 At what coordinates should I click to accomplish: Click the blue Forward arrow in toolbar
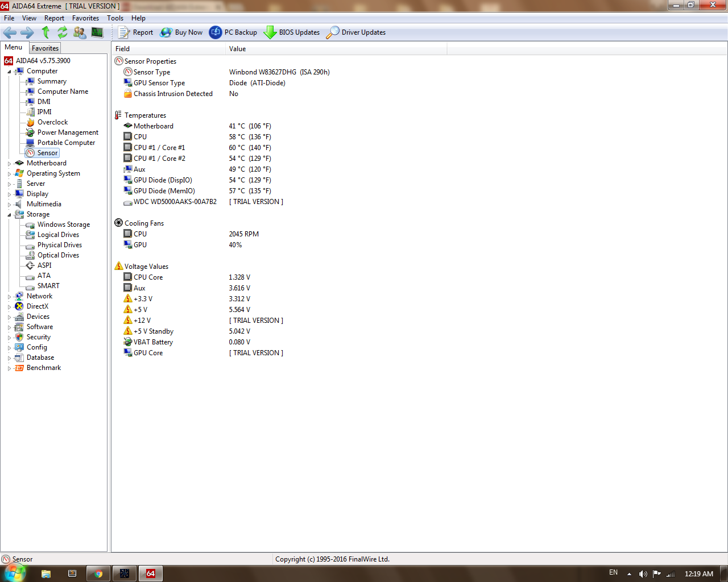click(27, 32)
